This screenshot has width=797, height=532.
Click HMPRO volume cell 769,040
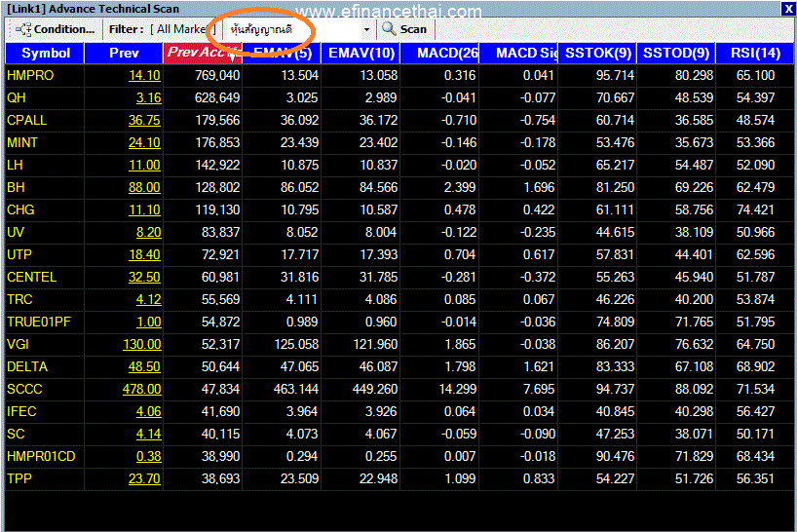click(217, 75)
